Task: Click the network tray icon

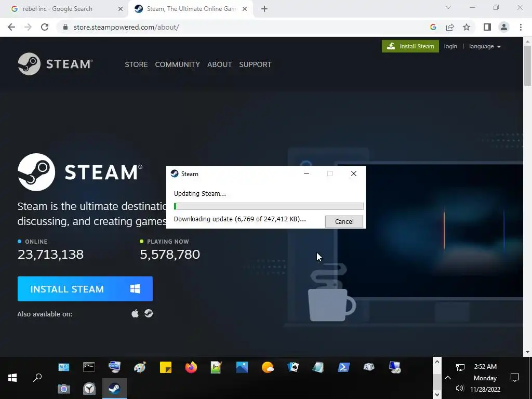Action: point(460,367)
